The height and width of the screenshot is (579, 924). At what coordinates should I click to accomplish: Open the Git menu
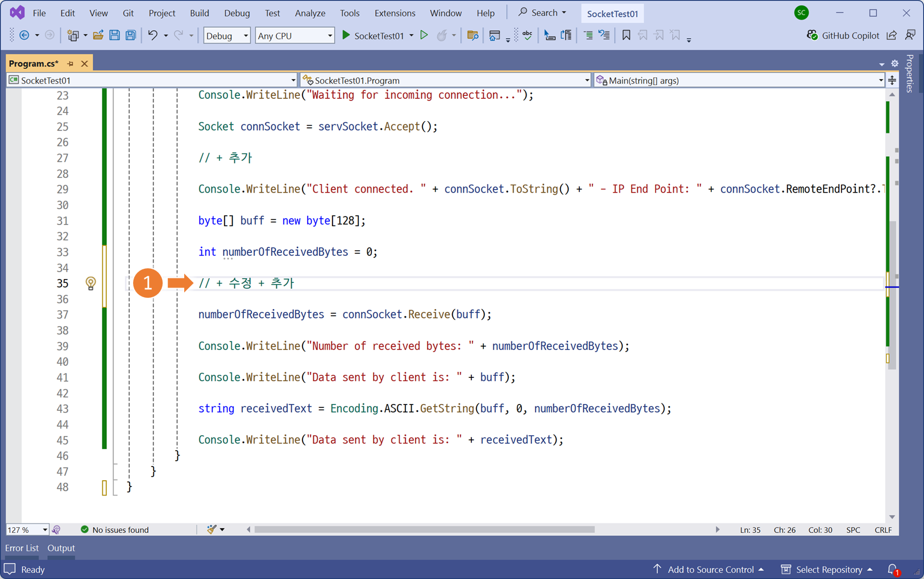pyautogui.click(x=128, y=13)
